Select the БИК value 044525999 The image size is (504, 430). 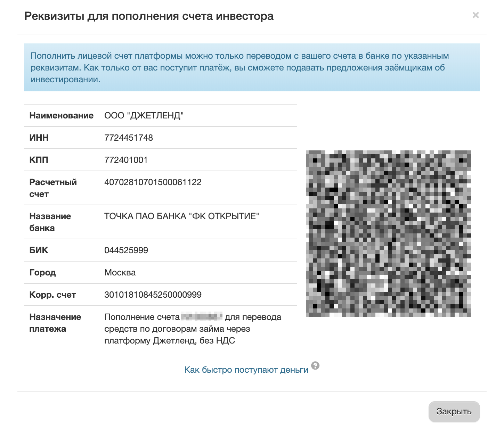[x=126, y=250]
